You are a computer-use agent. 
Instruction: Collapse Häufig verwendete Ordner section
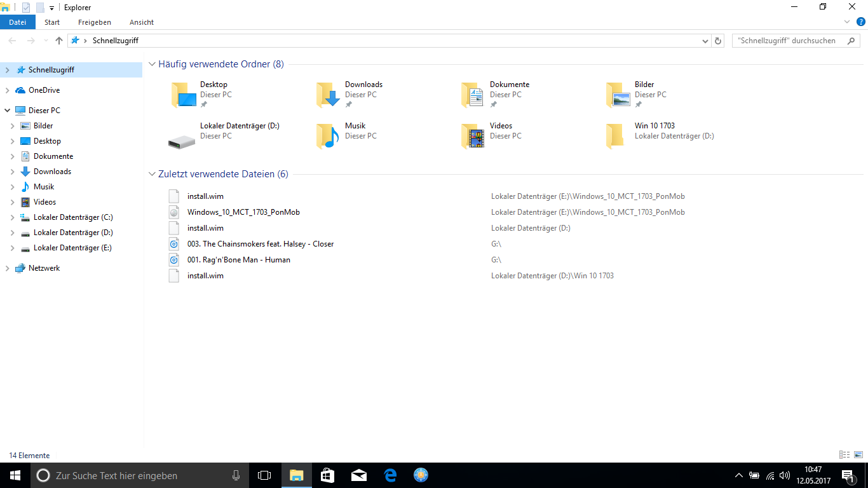pos(152,64)
